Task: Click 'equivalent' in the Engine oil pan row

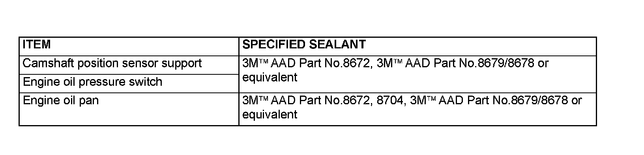Action: pyautogui.click(x=270, y=115)
